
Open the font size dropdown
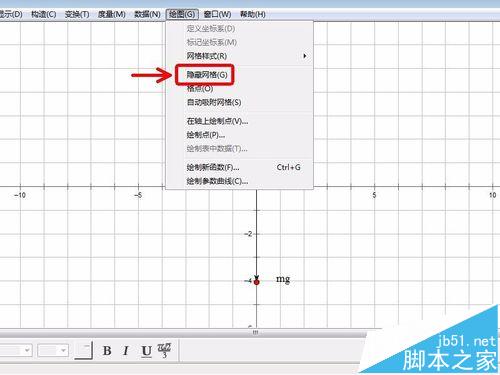(53, 350)
